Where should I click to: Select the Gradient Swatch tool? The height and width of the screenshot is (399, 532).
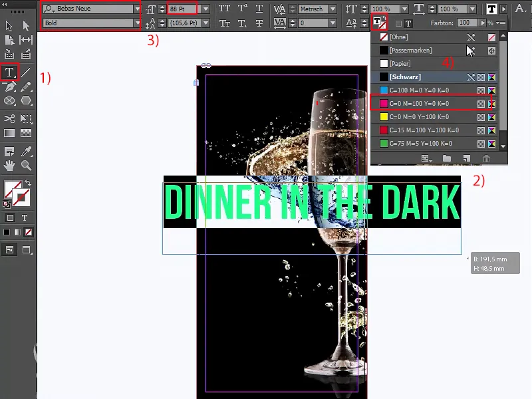point(9,133)
